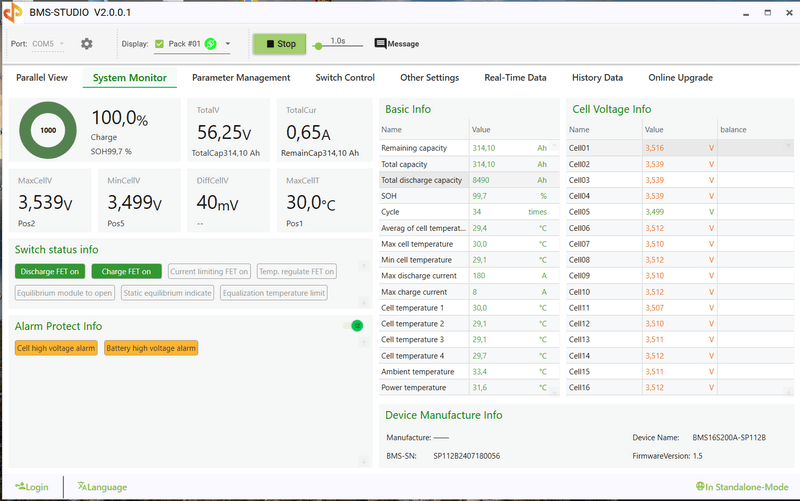
Task: Click the circular charge gauge showing 1000
Action: (48, 130)
